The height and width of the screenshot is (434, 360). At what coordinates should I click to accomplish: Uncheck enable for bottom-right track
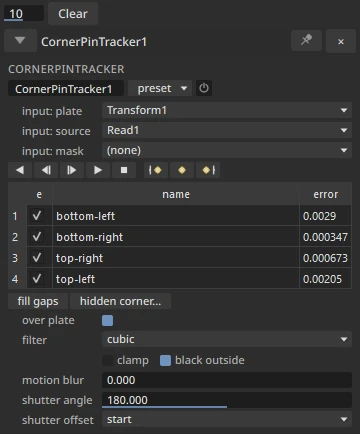[x=37, y=237]
